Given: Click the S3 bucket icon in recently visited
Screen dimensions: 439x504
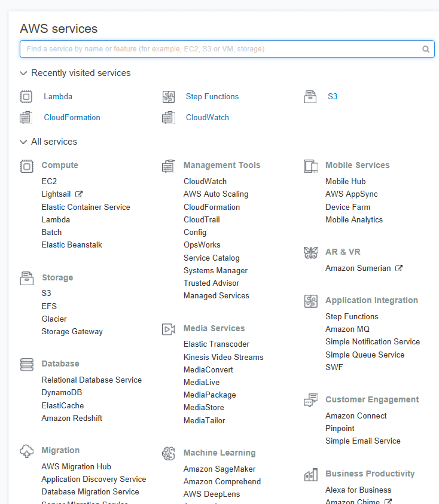Looking at the screenshot, I should pos(310,96).
